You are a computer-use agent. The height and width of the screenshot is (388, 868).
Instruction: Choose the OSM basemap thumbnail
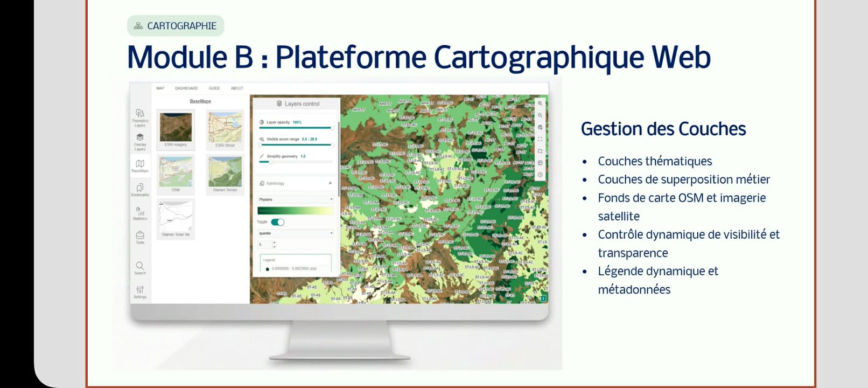click(x=176, y=172)
